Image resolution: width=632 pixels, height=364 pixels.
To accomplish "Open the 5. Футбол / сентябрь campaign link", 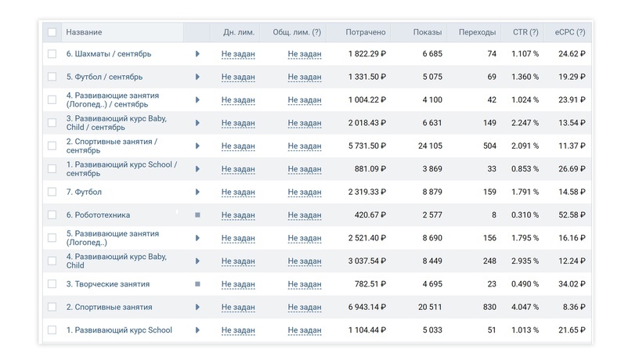I will click(104, 77).
